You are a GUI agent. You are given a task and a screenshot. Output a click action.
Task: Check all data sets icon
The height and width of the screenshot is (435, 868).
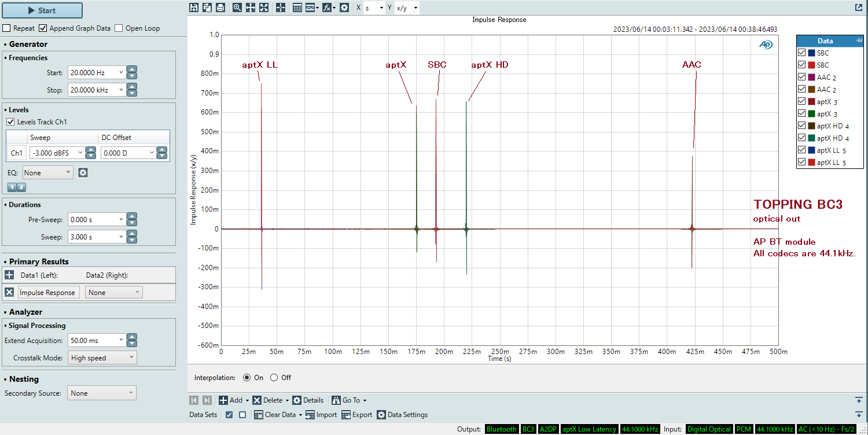229,415
